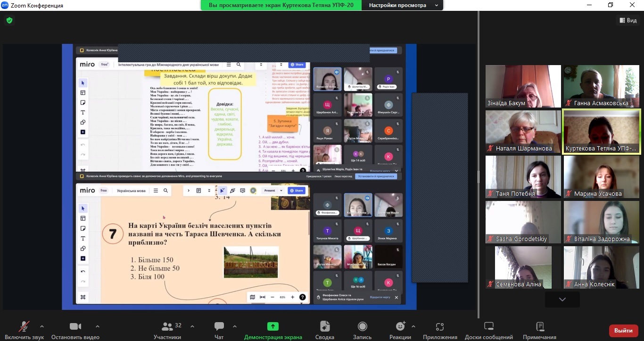Select Ганна Асмаковська video thumbnail
The height and width of the screenshot is (341, 644).
coord(602,86)
